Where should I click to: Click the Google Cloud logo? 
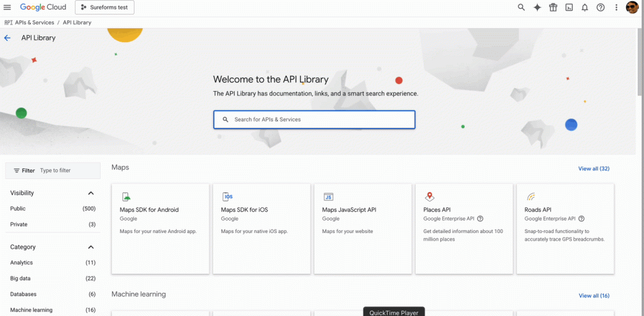(x=45, y=8)
